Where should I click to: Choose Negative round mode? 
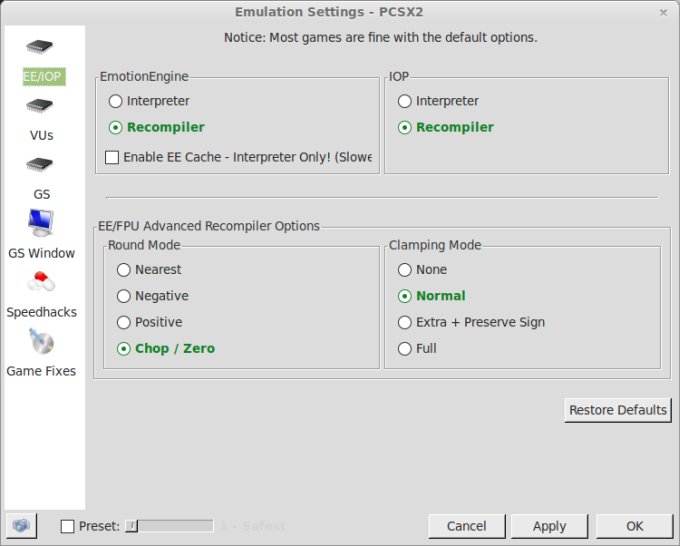coord(124,296)
